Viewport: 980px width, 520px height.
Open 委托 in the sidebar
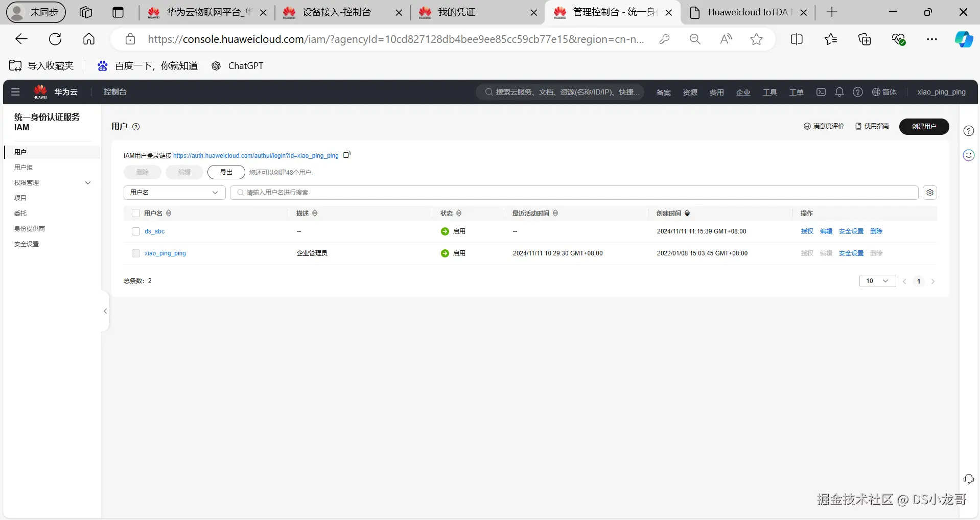pyautogui.click(x=20, y=213)
